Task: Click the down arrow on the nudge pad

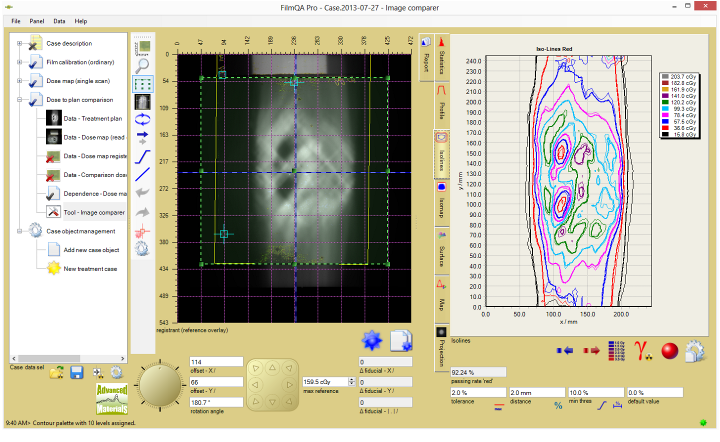Action: click(x=273, y=402)
